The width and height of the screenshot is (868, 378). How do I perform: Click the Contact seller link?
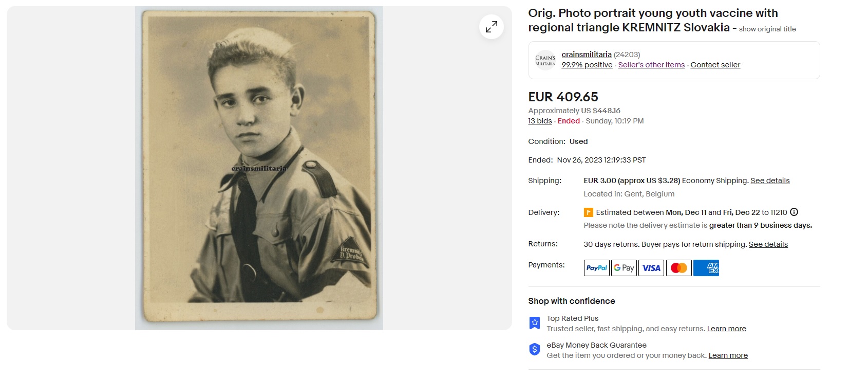click(x=715, y=65)
